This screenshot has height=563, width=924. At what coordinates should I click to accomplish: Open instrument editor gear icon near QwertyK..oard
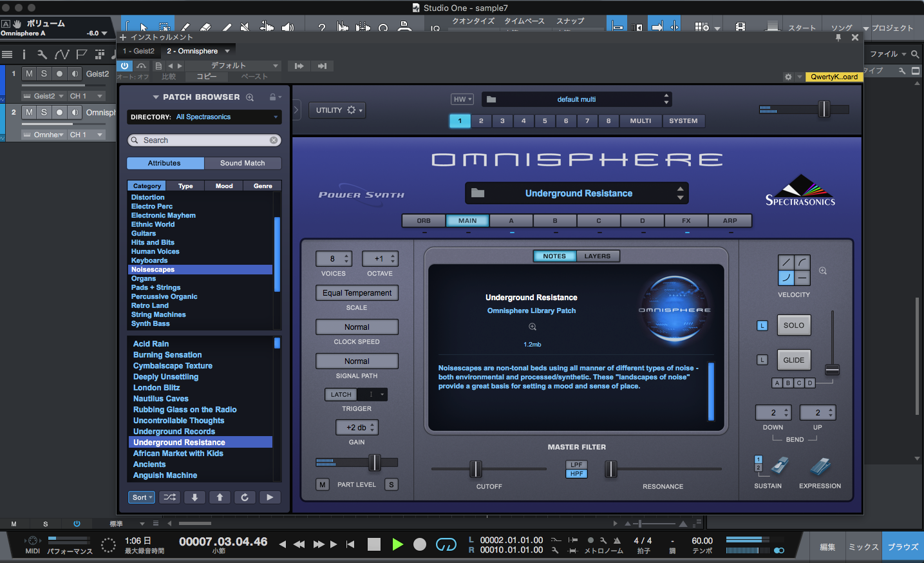coord(788,77)
